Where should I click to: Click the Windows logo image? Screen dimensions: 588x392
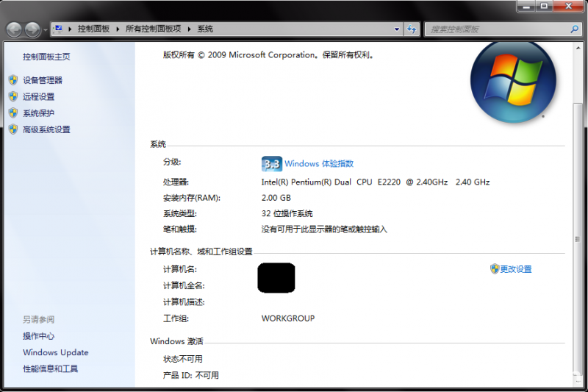[513, 82]
